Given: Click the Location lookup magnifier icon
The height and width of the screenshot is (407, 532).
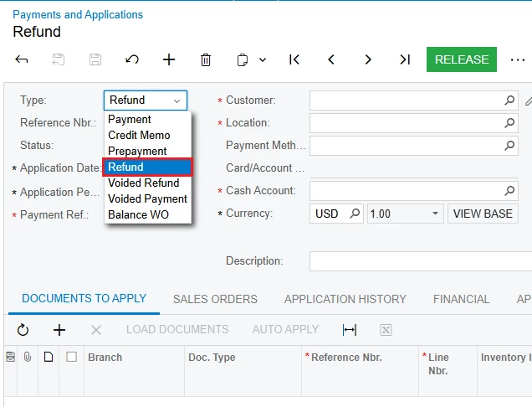Looking at the screenshot, I should [x=509, y=122].
